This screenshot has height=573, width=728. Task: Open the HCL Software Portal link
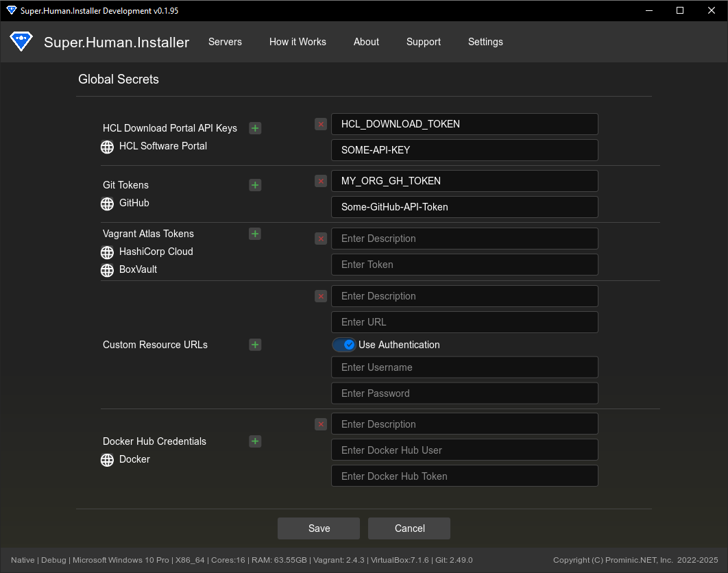[x=162, y=146]
